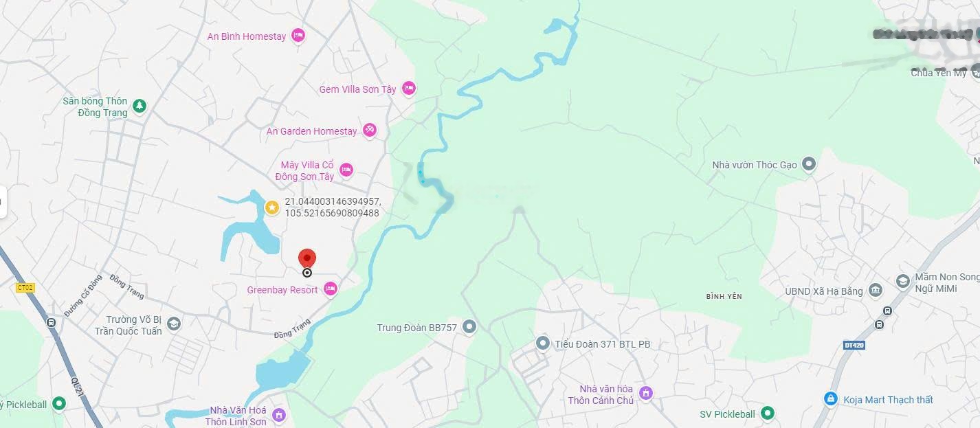Select the yellow starred saved place marker
Image resolution: width=980 pixels, height=428 pixels.
[272, 207]
